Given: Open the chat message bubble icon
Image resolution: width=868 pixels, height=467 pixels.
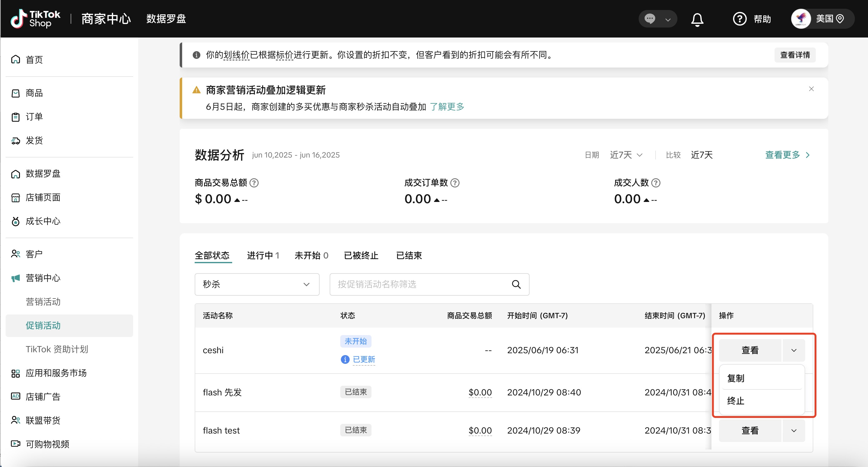Looking at the screenshot, I should tap(650, 18).
